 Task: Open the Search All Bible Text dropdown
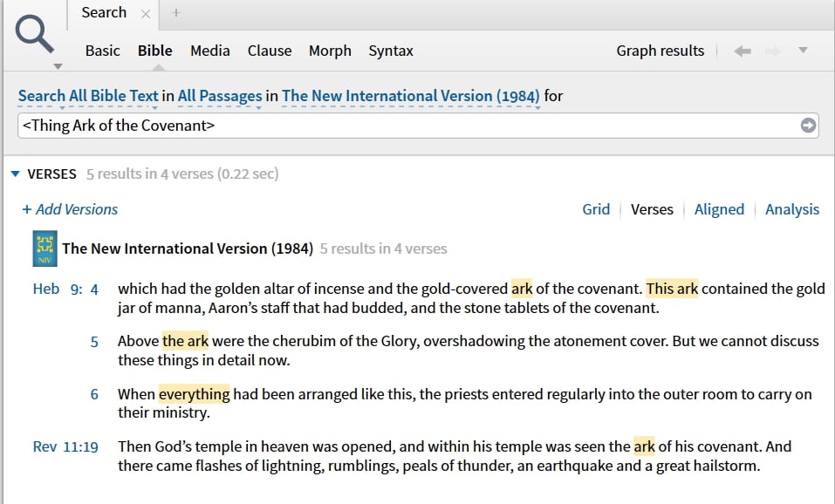tap(88, 96)
